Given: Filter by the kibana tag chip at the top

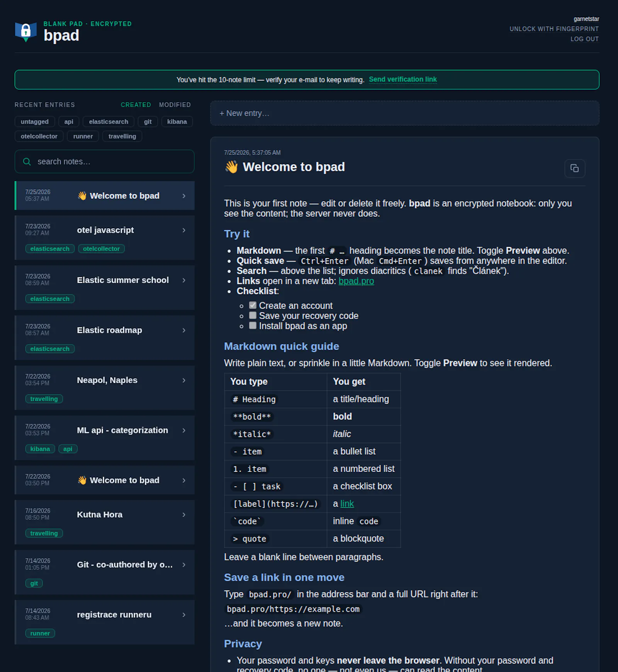Looking at the screenshot, I should tap(177, 122).
